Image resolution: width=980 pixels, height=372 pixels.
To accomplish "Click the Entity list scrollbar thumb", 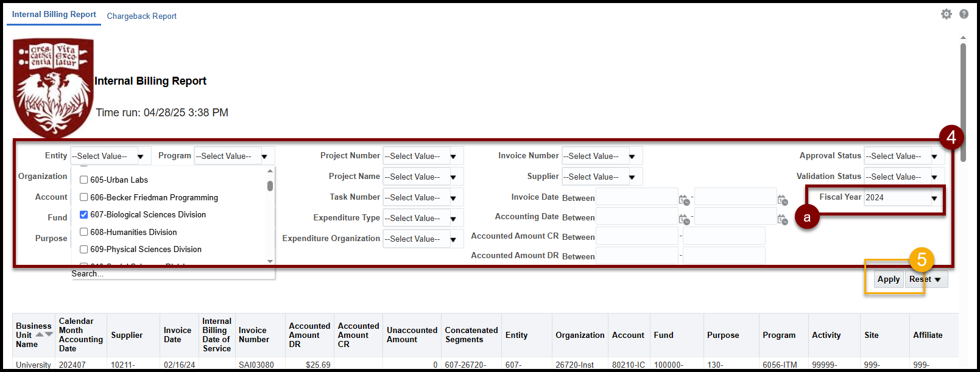I will point(270,186).
